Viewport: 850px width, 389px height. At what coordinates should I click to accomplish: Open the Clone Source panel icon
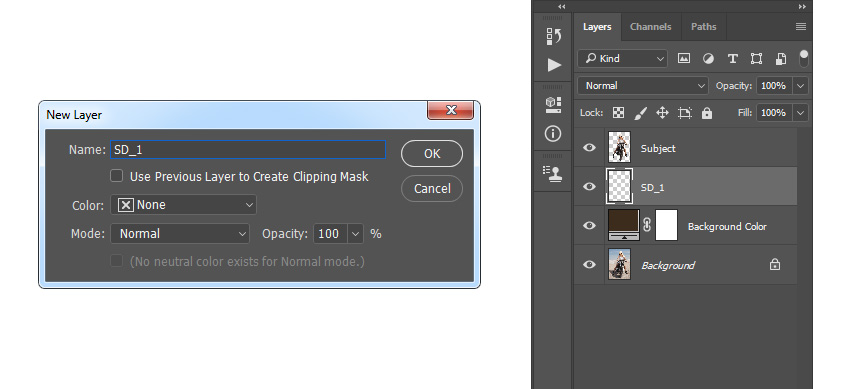(x=553, y=173)
